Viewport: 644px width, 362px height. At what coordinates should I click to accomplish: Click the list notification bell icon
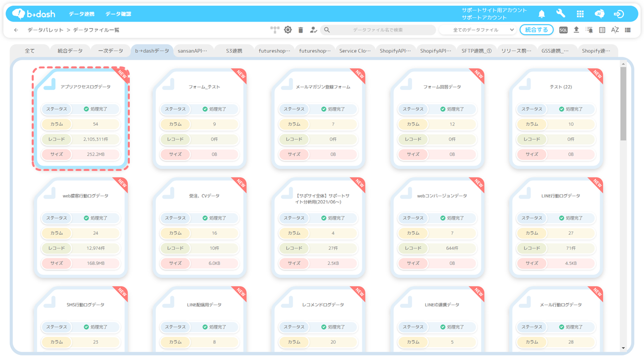(589, 30)
